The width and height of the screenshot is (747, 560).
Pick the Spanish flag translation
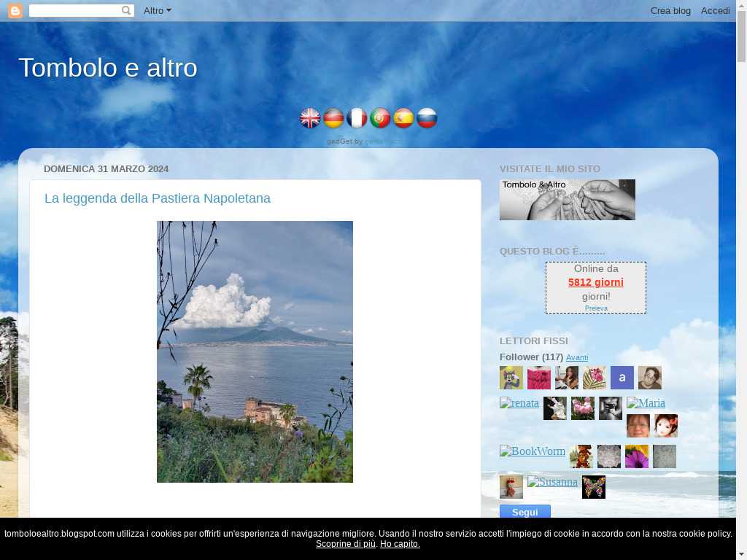[403, 118]
